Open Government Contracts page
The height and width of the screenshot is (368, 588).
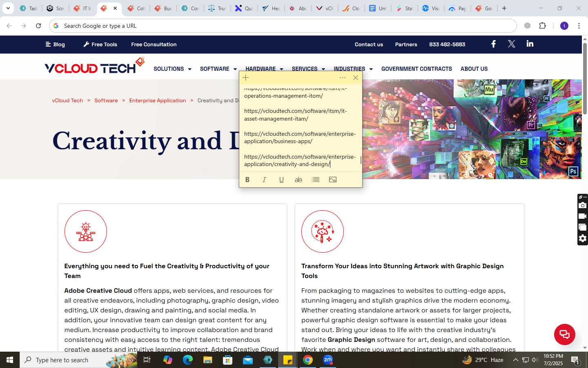click(416, 69)
